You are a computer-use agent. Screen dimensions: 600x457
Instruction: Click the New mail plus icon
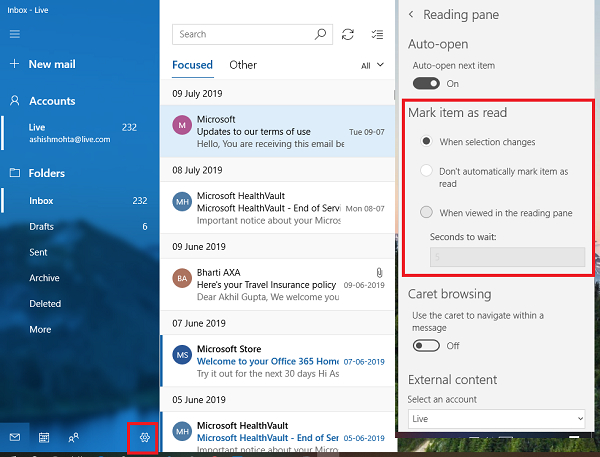tap(14, 64)
